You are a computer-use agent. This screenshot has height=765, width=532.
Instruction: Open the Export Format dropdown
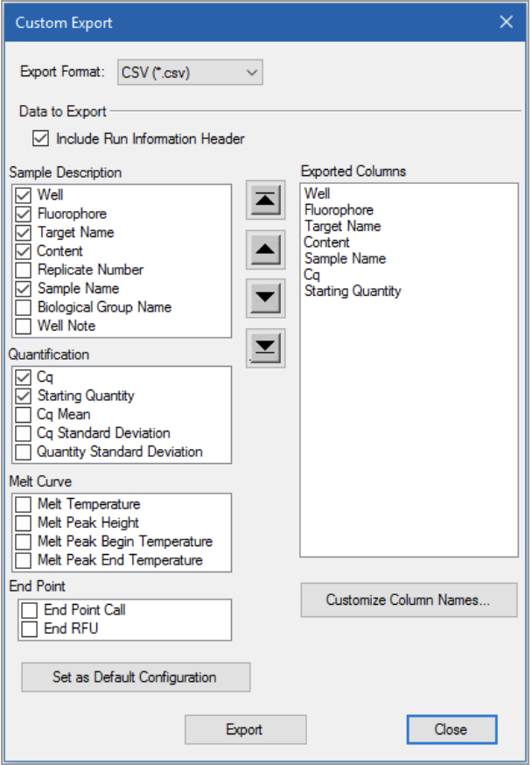click(190, 72)
